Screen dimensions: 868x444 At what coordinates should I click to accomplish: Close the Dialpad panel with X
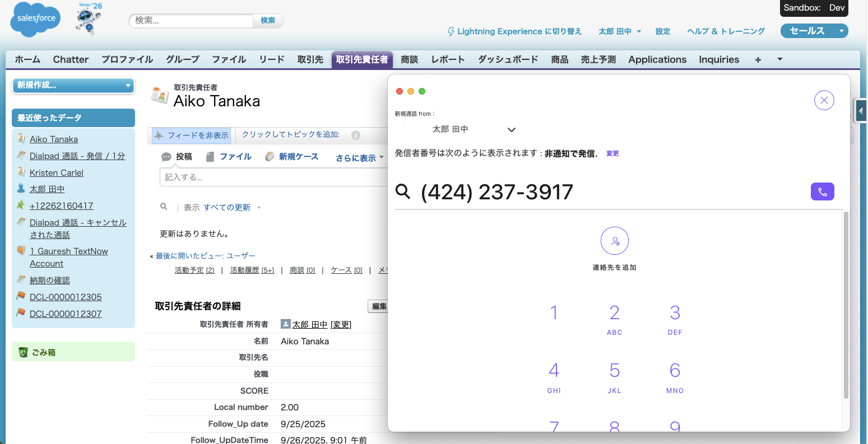point(824,100)
